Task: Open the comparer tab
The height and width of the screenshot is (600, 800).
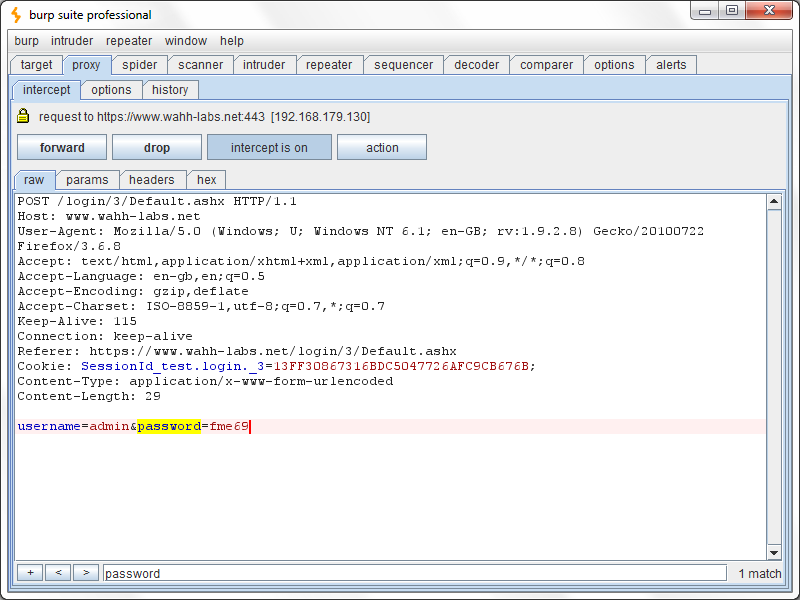Action: click(x=546, y=65)
